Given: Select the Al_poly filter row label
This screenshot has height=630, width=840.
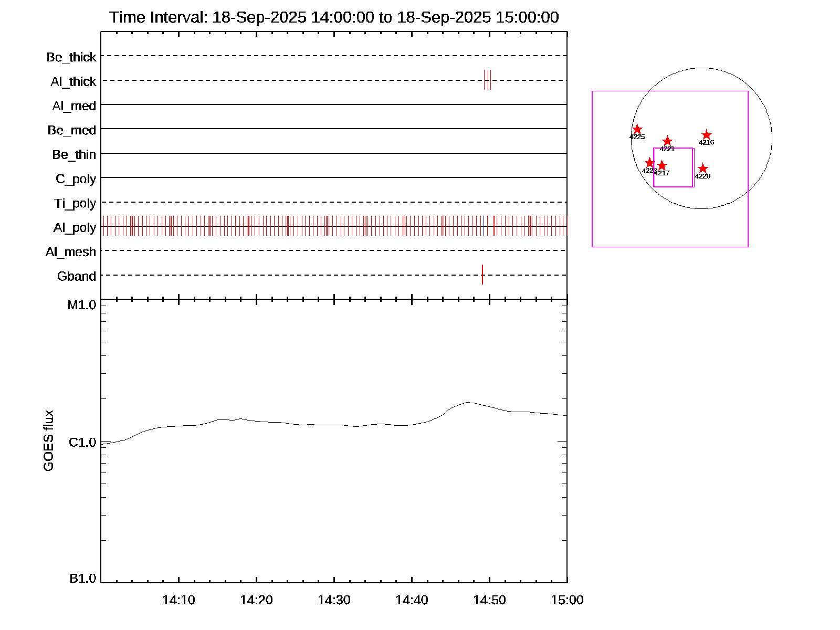Looking at the screenshot, I should [75, 228].
